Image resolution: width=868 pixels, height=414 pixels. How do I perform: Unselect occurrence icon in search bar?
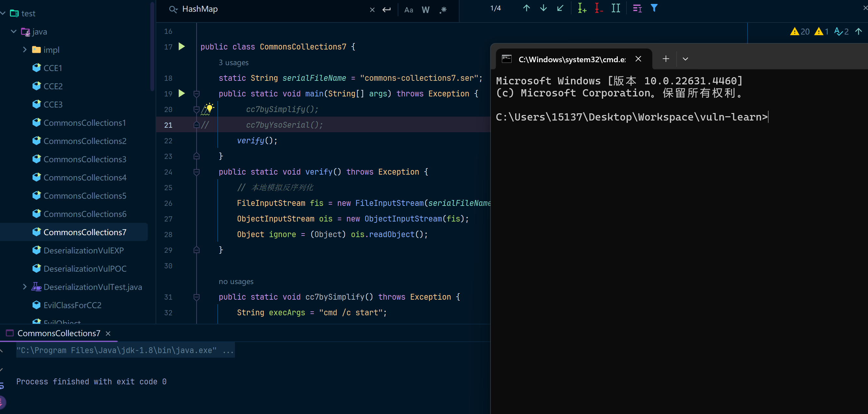coord(599,8)
